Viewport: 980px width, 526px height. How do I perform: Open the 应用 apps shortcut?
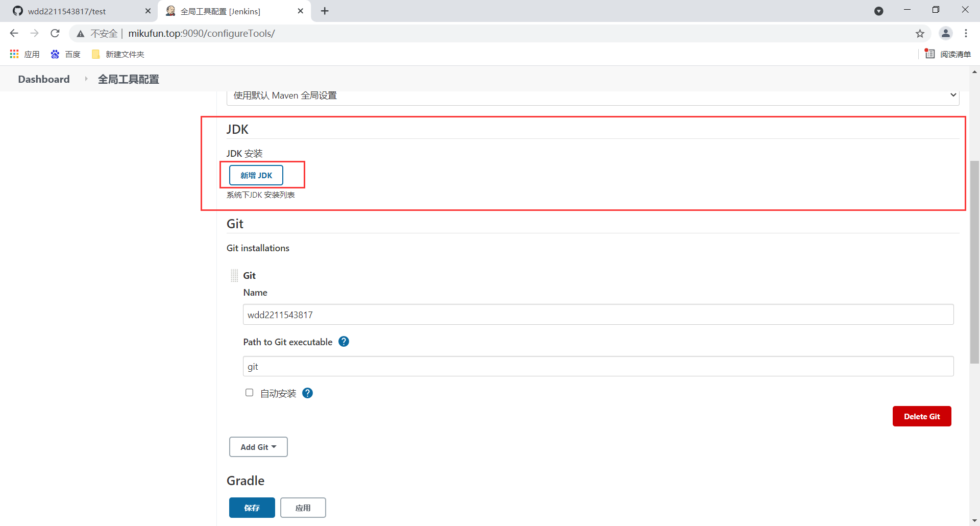24,54
